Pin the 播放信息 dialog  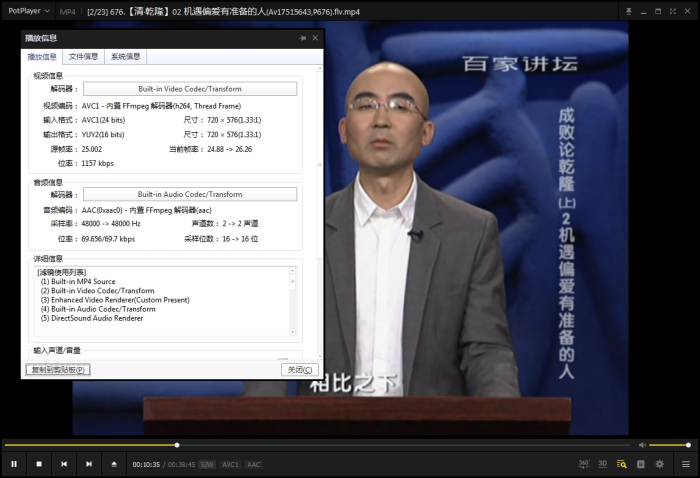tap(303, 38)
